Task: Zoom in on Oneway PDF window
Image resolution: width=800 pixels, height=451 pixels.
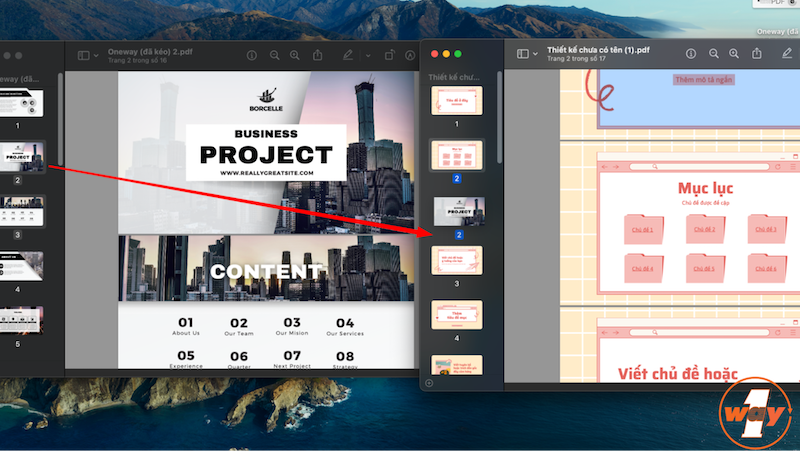Action: pyautogui.click(x=295, y=55)
